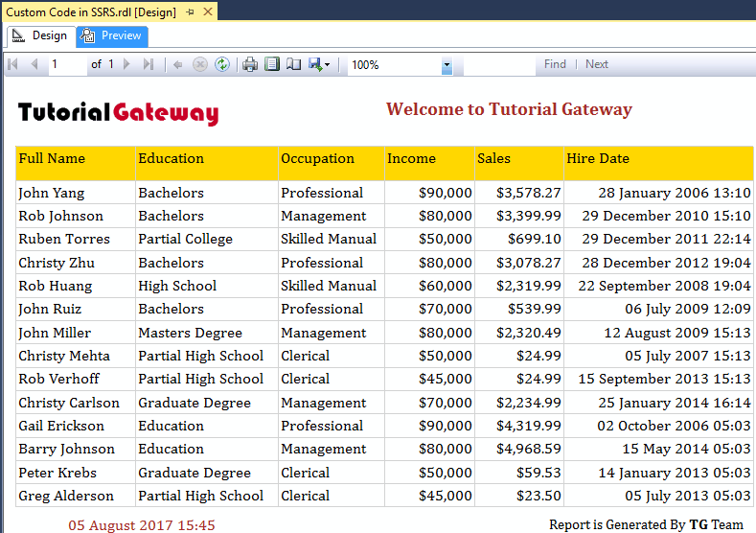This screenshot has width=756, height=533.
Task: Click the 05 August 2017 15:45 footer timestamp
Action: (141, 525)
